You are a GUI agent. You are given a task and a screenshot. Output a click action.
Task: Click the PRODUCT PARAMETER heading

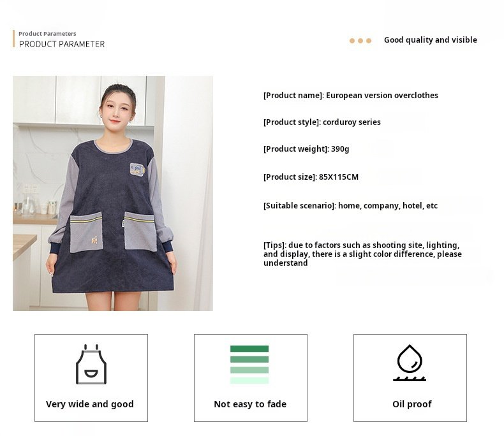click(62, 44)
